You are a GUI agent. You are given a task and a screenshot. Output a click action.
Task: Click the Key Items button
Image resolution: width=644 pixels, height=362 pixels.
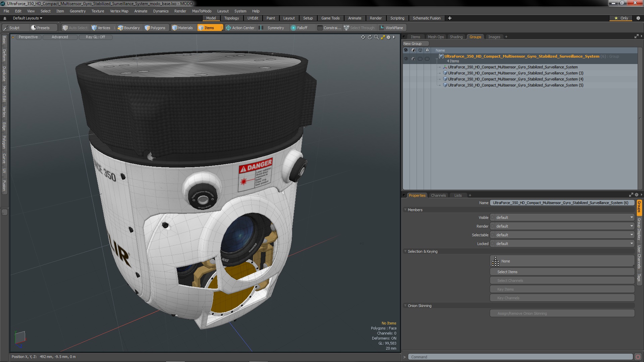562,289
